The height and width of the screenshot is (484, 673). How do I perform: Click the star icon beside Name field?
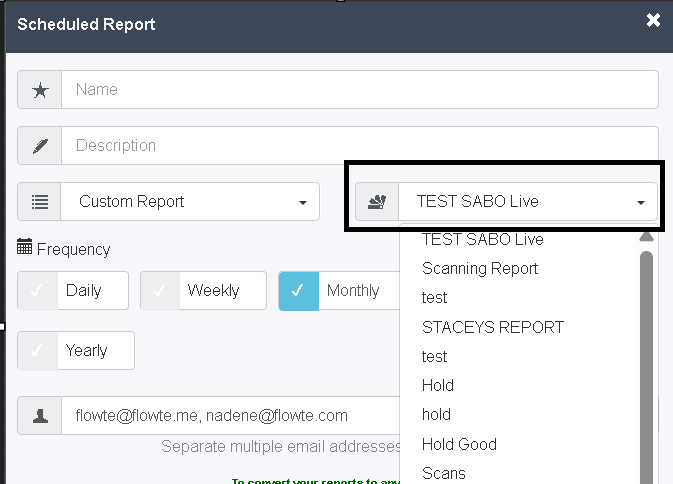40,89
